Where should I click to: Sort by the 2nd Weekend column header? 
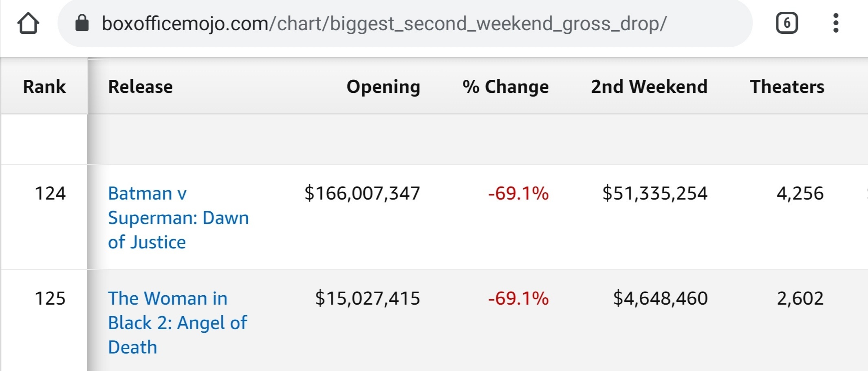(x=649, y=86)
